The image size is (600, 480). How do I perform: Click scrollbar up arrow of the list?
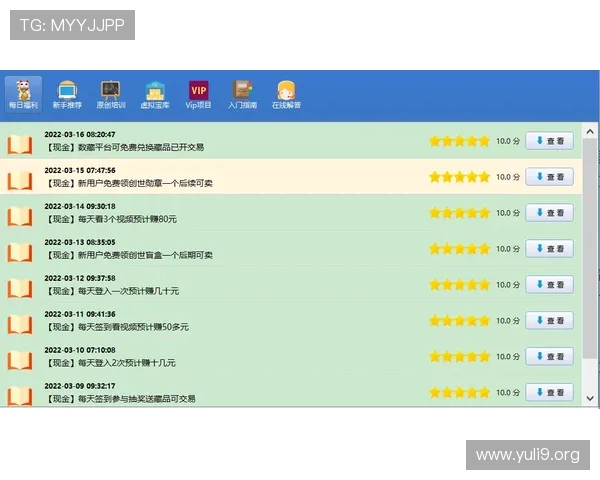pyautogui.click(x=590, y=132)
